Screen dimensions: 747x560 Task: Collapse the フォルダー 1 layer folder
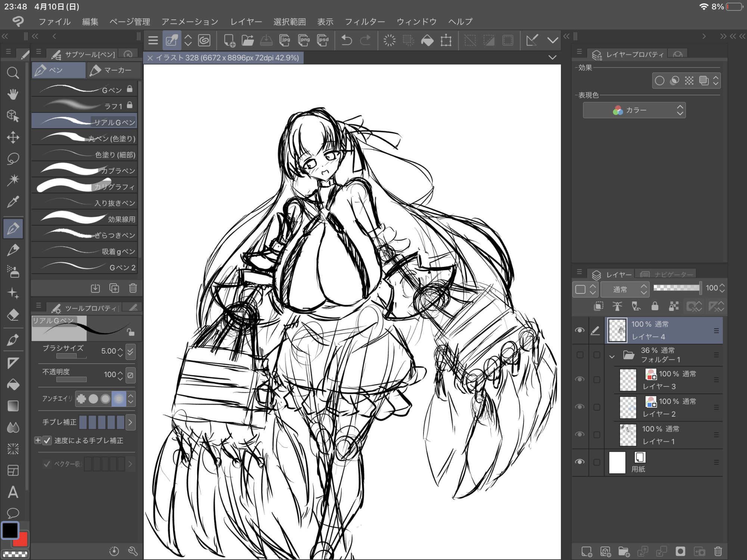pyautogui.click(x=612, y=356)
